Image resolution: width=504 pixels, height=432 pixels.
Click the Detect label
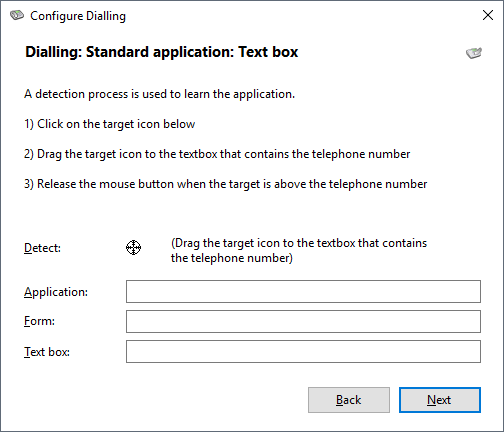point(42,248)
